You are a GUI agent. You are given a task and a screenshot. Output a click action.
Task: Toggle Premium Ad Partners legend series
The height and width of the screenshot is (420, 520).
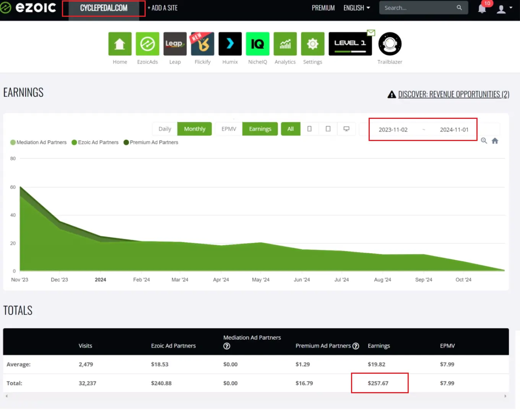151,142
